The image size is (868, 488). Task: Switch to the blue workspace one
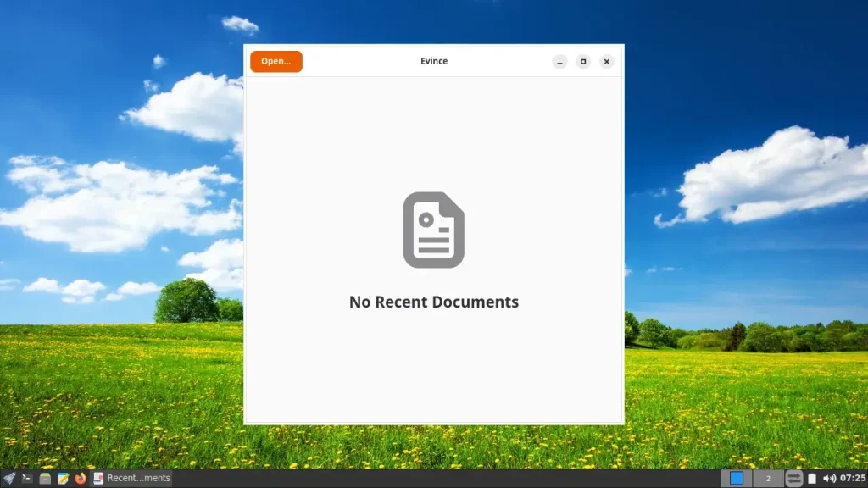[737, 478]
